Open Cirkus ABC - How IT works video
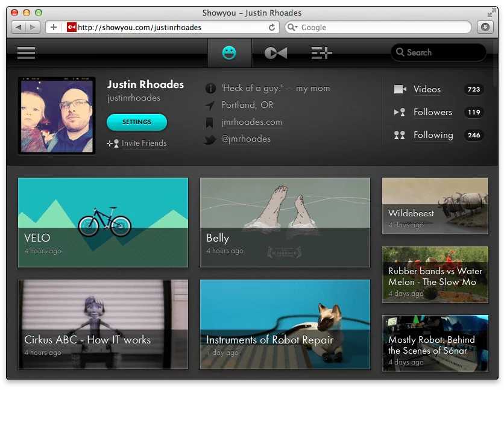This screenshot has height=441, width=504. click(x=103, y=324)
